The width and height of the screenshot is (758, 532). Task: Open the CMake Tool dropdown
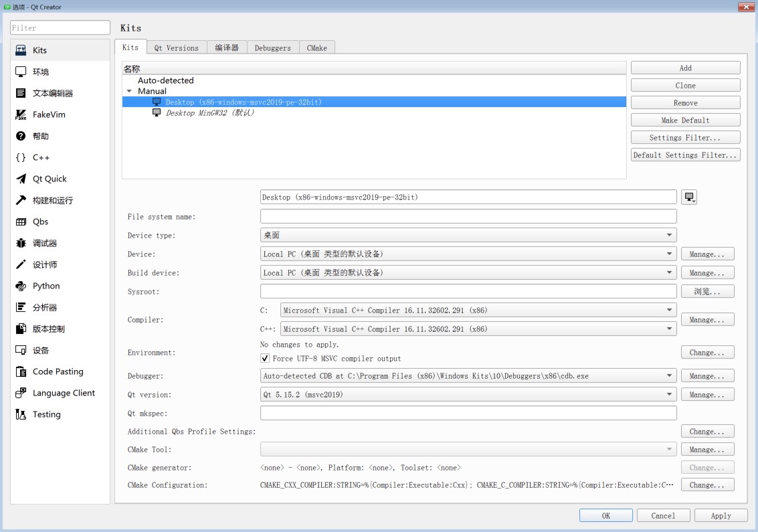468,449
